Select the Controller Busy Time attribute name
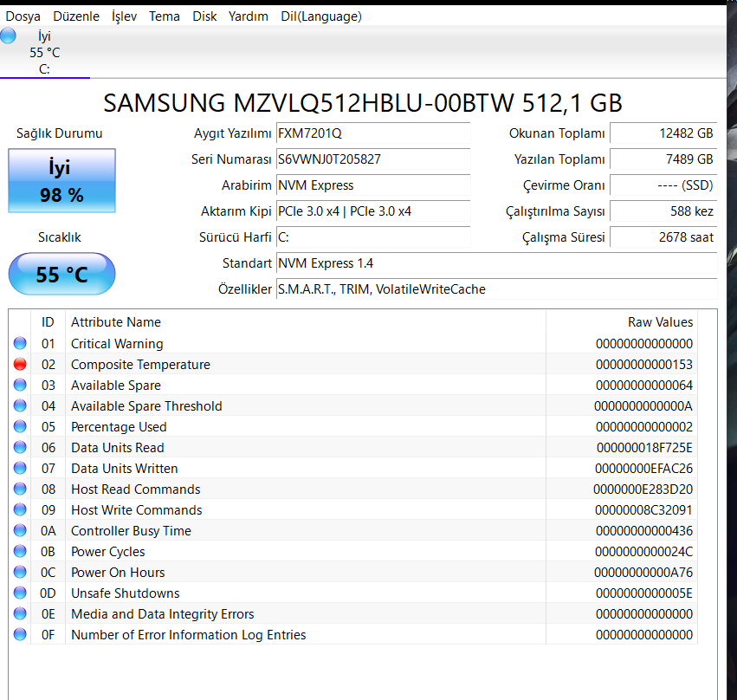This screenshot has height=700, width=737. tap(131, 531)
